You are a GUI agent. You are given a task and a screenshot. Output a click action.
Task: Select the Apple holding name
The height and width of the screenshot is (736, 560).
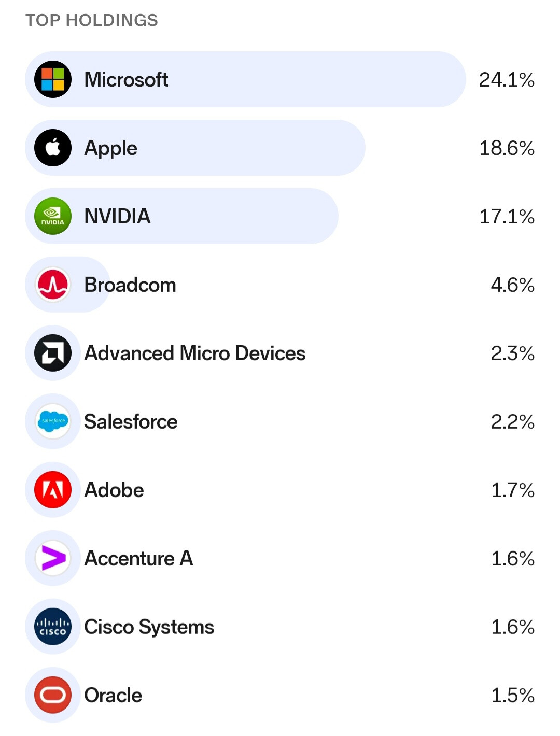tap(110, 148)
